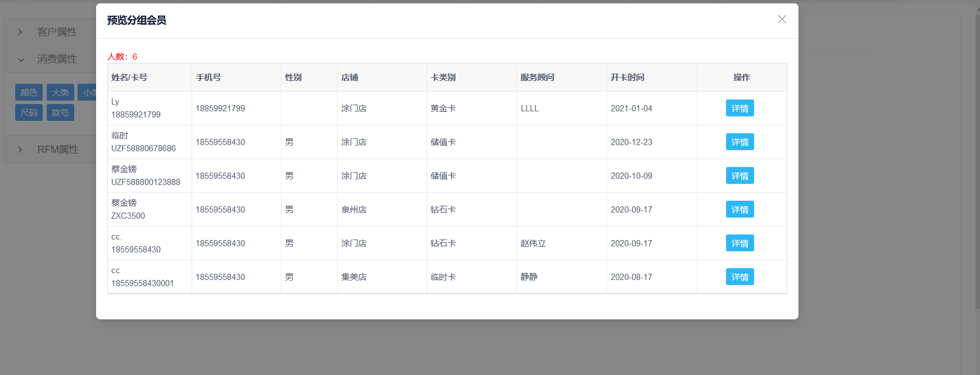Click the 手机号 column header
This screenshot has width=980, height=375.
tap(208, 78)
